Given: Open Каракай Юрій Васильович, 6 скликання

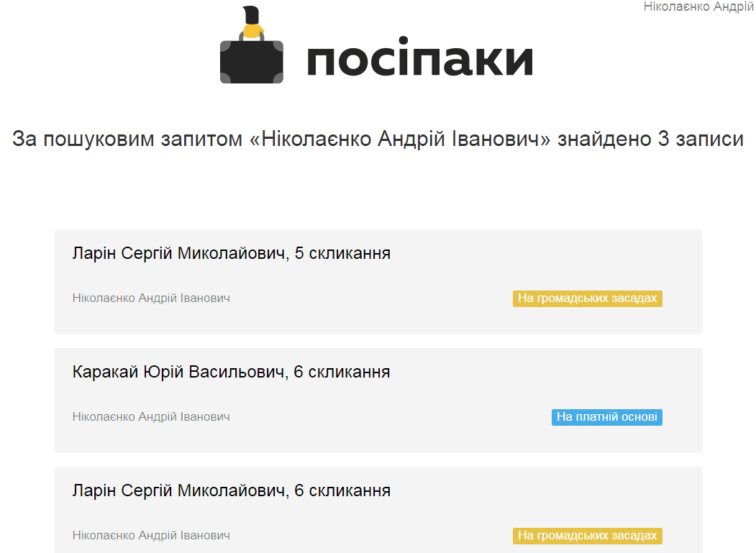Looking at the screenshot, I should pyautogui.click(x=231, y=372).
